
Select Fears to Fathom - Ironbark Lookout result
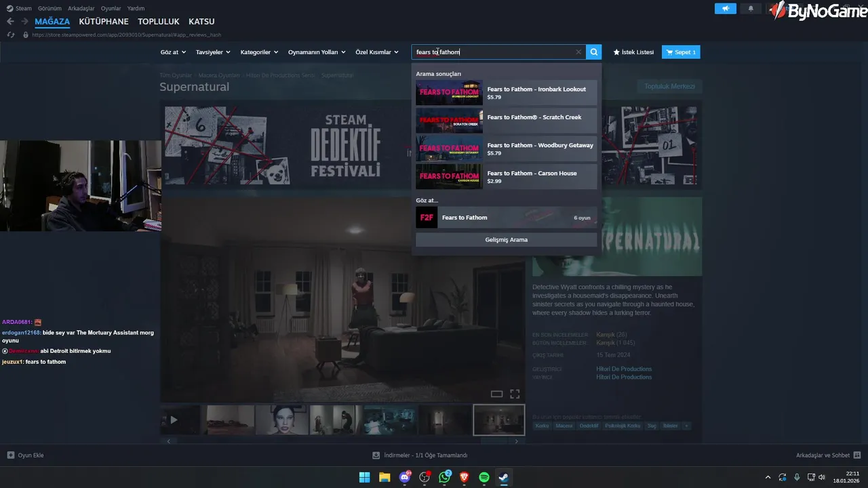(507, 93)
